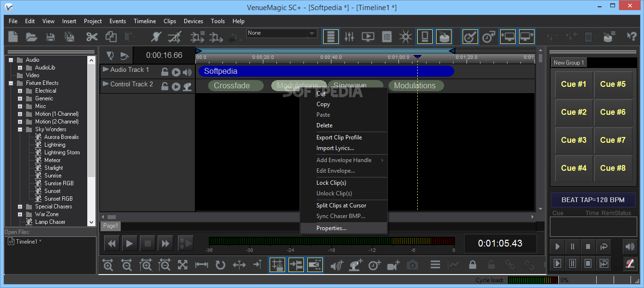Image resolution: width=644 pixels, height=288 pixels.
Task: Click the circular refresh arrow icon
Action: [x=220, y=265]
